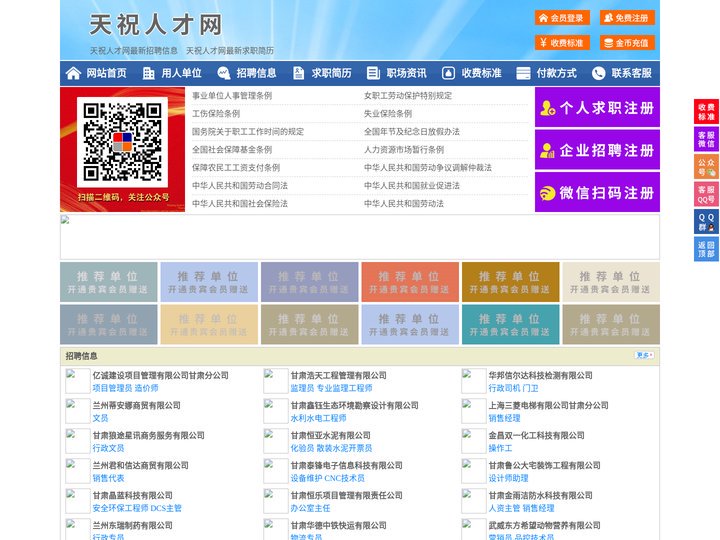Open 职场资讯 nav menu item
This screenshot has height=540, width=720.
[x=406, y=73]
